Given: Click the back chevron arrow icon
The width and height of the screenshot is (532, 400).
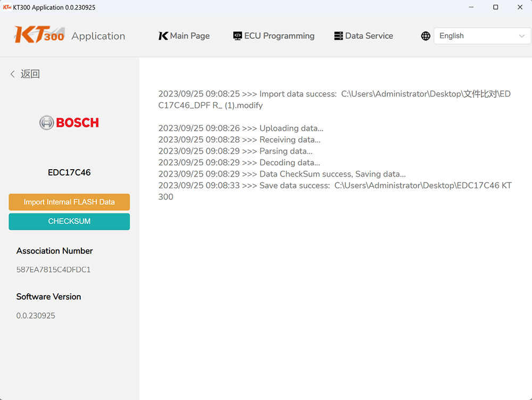Looking at the screenshot, I should coord(13,74).
